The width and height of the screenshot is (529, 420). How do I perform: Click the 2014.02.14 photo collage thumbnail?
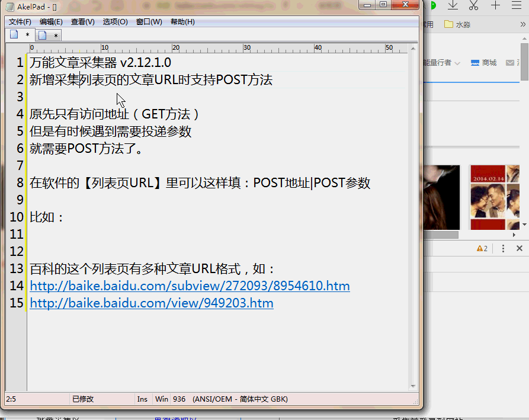click(x=487, y=197)
